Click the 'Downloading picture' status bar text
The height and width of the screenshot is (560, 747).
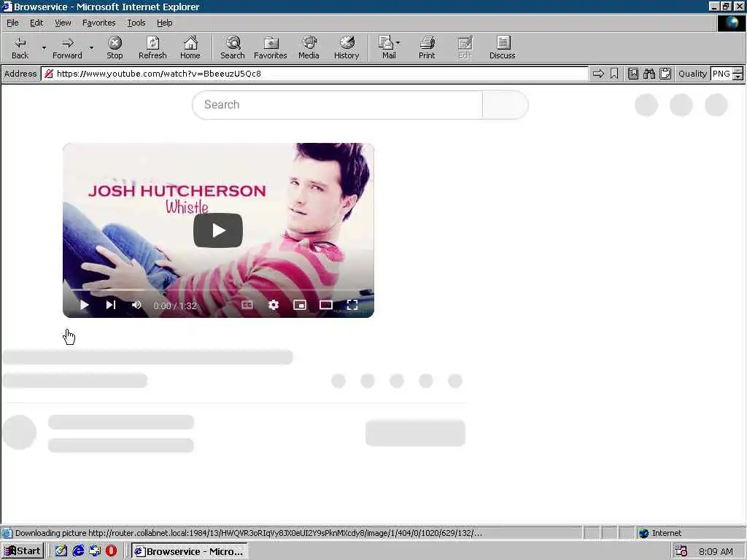click(248, 533)
